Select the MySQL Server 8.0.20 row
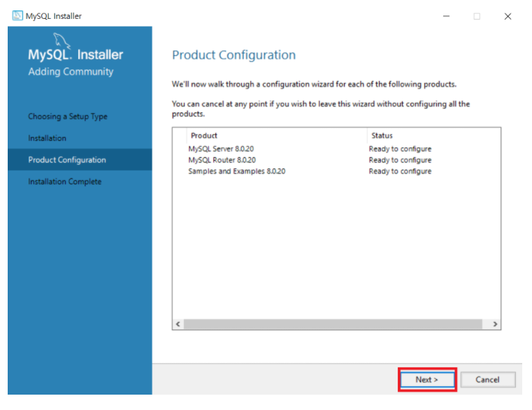532x410 pixels. coord(336,149)
